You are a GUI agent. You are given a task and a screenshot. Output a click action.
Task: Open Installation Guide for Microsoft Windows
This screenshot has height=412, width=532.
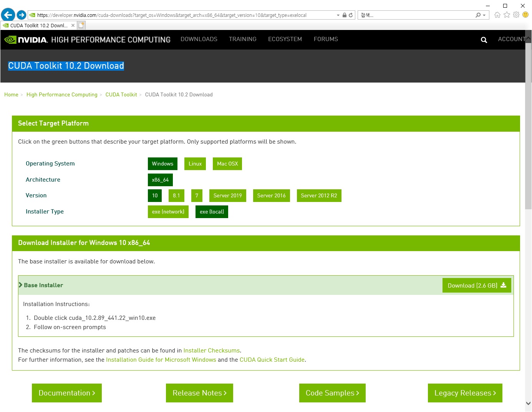(x=161, y=360)
